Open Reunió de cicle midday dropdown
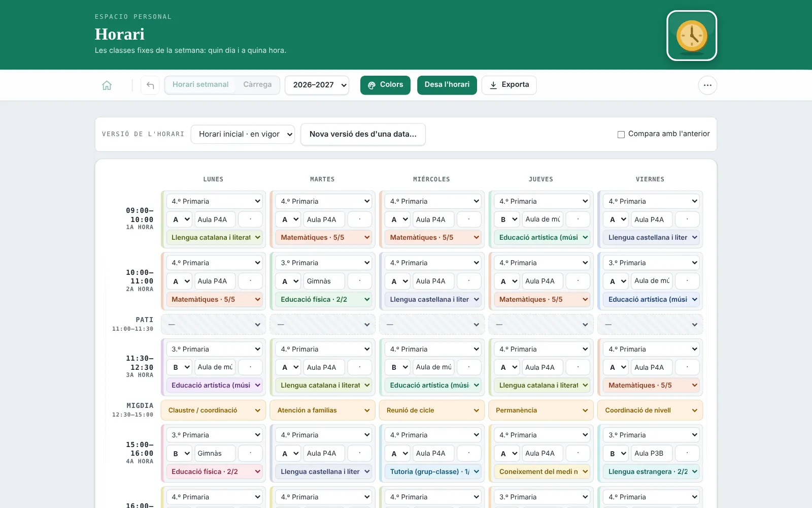 click(432, 410)
